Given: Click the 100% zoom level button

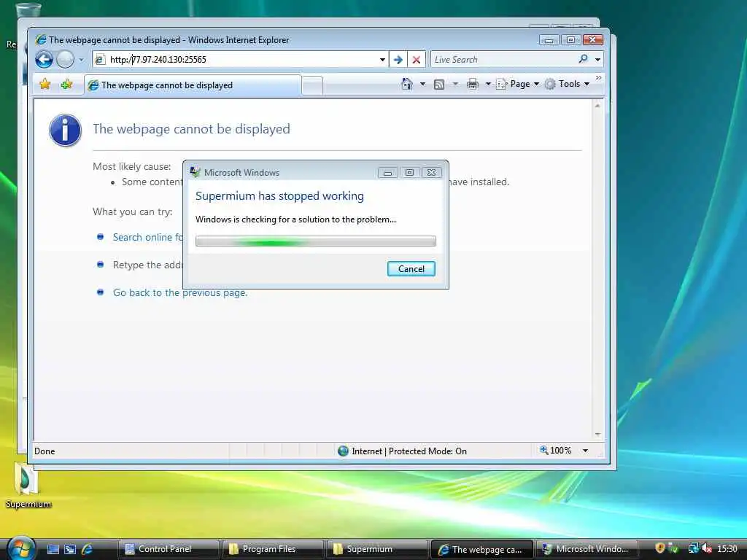Looking at the screenshot, I should (555, 451).
